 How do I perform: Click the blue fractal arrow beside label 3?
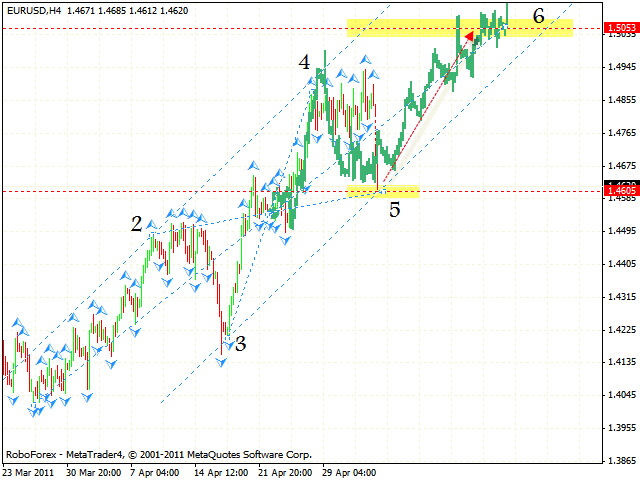(222, 361)
